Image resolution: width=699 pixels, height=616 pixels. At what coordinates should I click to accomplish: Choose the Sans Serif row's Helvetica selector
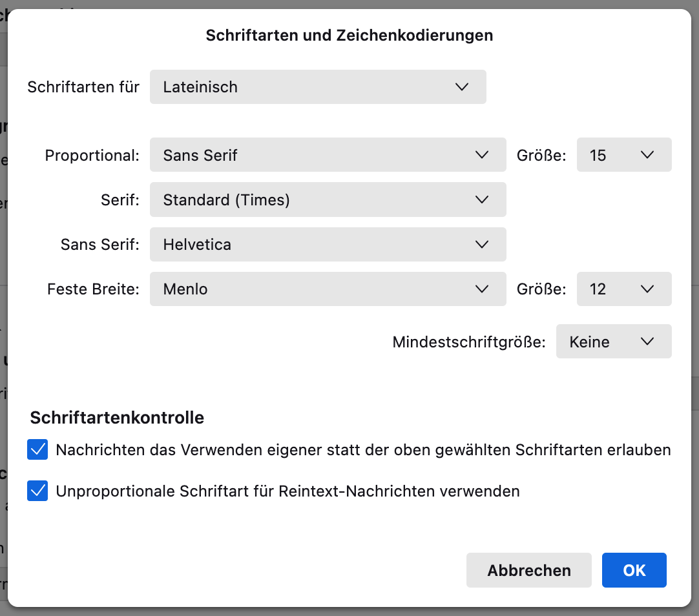click(328, 245)
